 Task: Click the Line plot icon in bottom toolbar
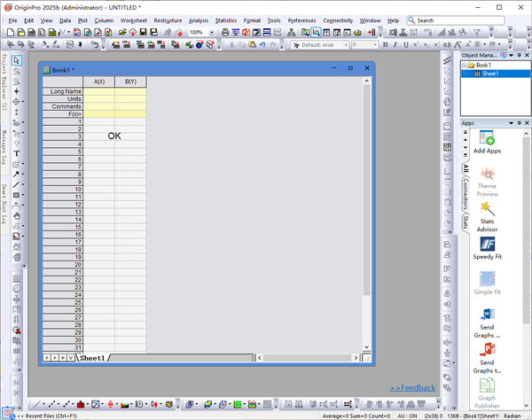pos(36,404)
